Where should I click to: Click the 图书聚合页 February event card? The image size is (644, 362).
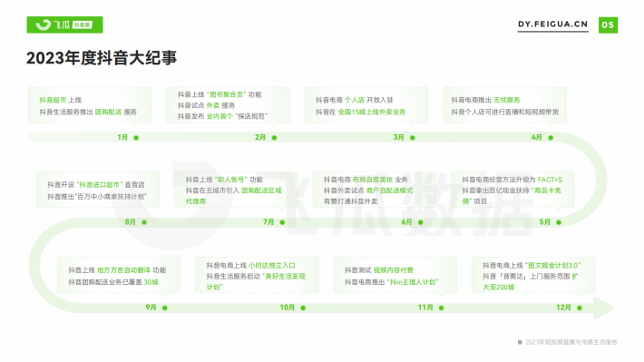pos(228,105)
